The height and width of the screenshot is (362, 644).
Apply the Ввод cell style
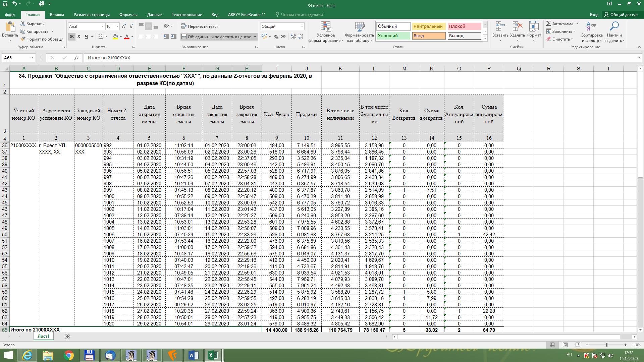point(429,36)
